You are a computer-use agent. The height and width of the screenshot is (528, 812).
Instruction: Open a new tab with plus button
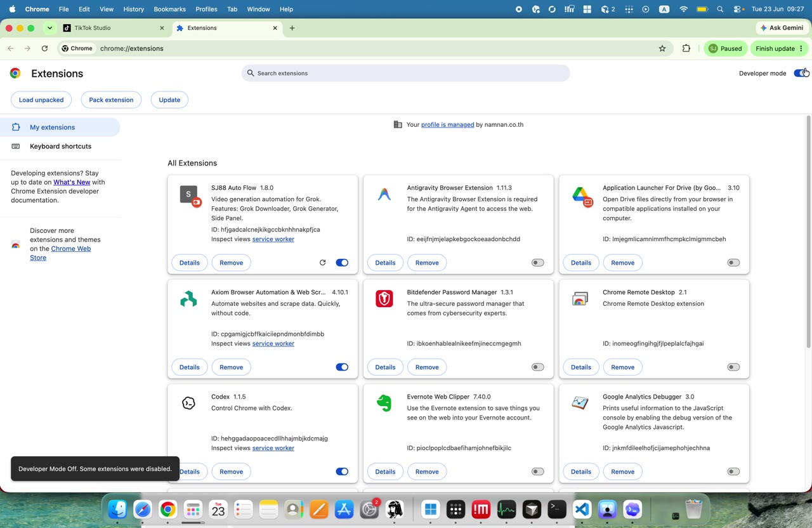(292, 28)
